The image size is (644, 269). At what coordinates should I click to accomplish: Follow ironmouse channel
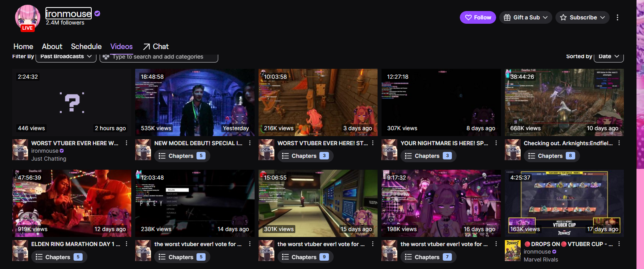click(x=478, y=17)
